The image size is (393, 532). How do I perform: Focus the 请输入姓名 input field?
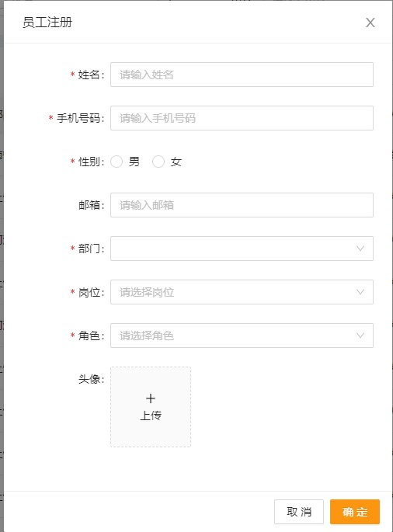[x=242, y=75]
